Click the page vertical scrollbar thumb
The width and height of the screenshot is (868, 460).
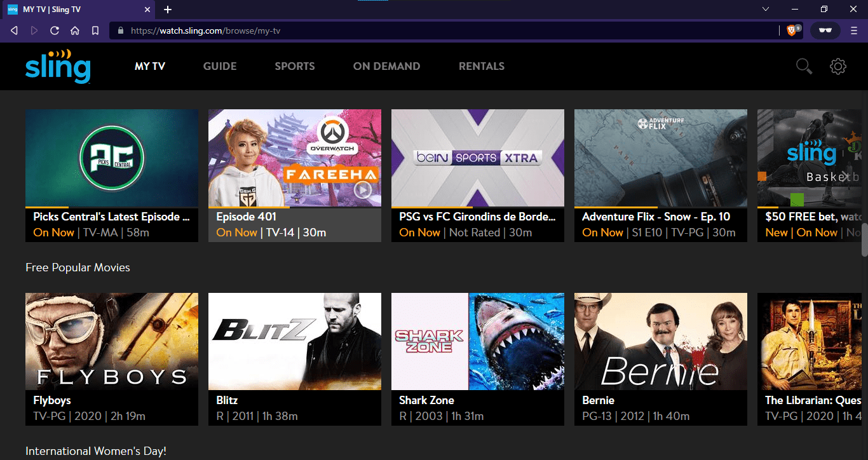coord(864,240)
